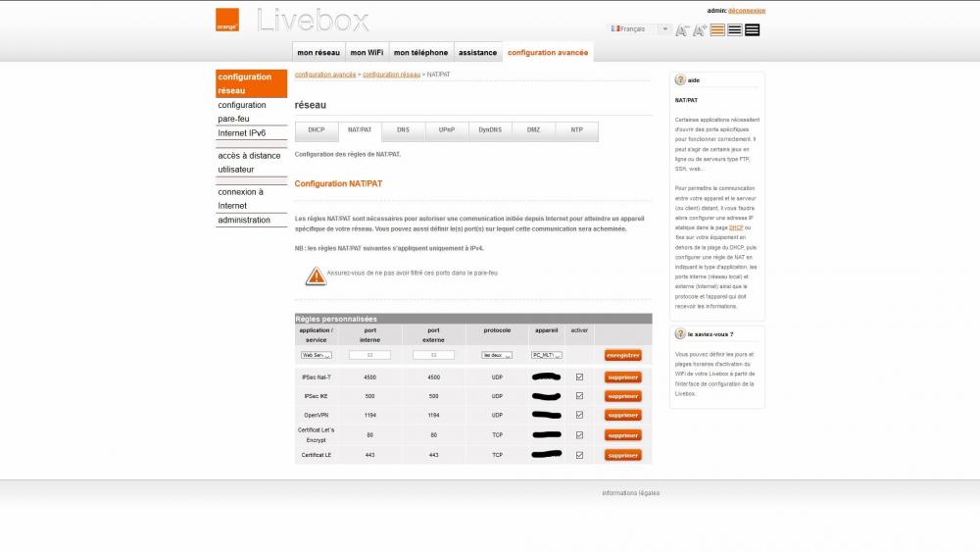Open the 'mon WiFi' main tab

pos(367,53)
